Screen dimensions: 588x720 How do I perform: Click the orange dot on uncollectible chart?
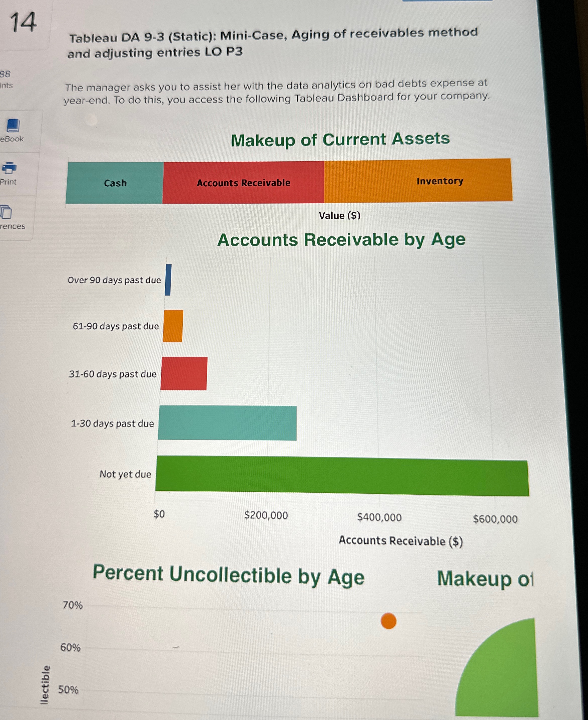[388, 621]
